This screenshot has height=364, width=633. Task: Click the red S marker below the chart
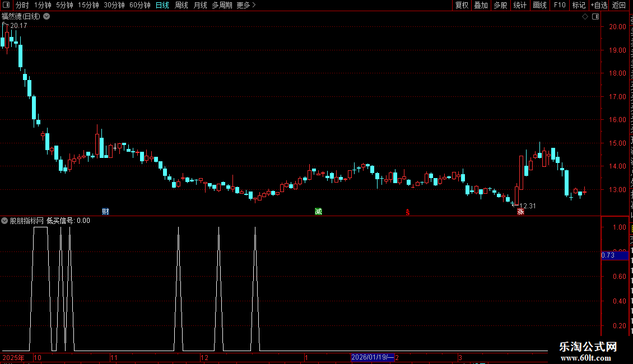tap(408, 212)
